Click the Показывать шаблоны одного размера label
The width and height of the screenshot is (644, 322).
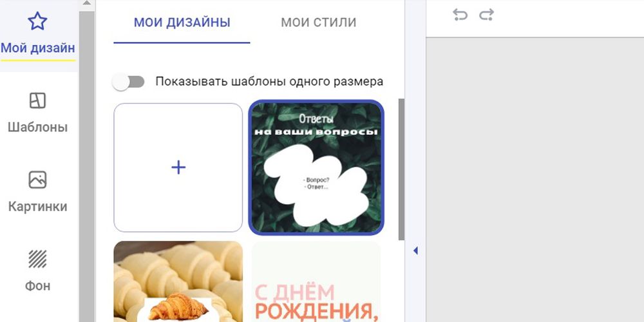269,82
